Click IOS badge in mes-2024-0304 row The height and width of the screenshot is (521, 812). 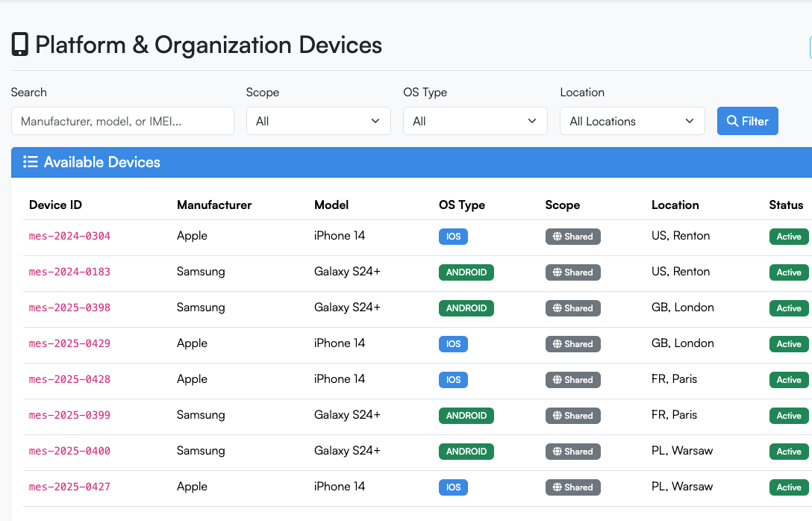(x=453, y=237)
